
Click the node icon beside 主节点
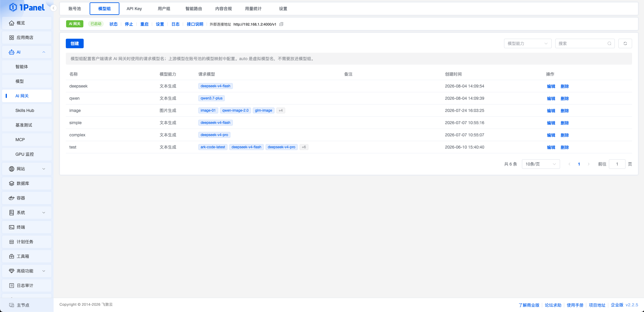point(12,305)
